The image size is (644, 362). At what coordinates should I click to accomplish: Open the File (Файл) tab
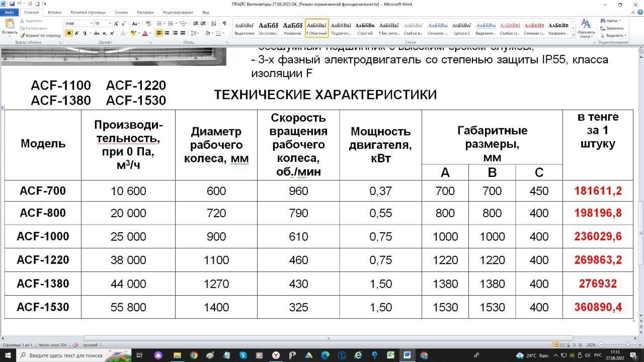click(x=9, y=12)
